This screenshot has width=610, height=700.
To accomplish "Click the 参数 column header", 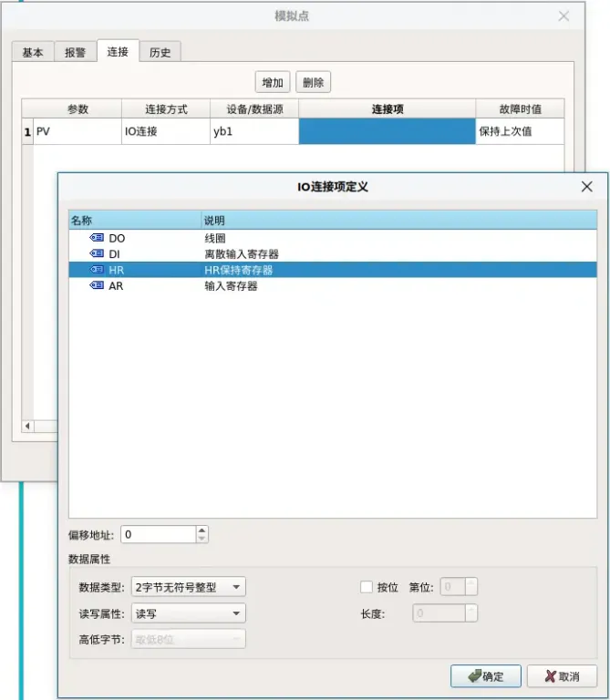I will (x=78, y=109).
